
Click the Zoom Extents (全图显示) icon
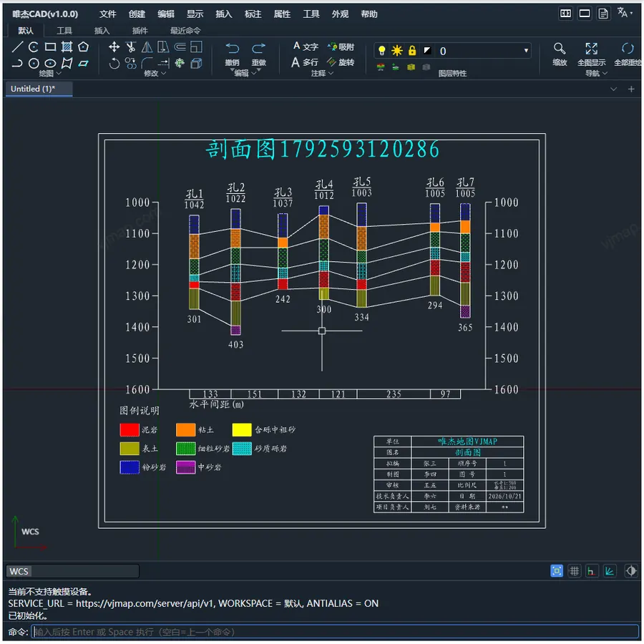[x=592, y=49]
